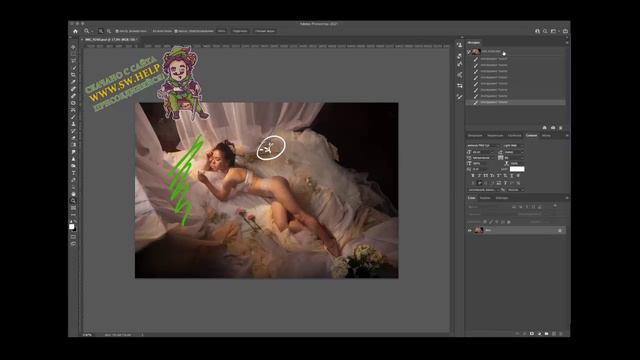Click the text color swatch in Character panel
Image resolution: width=640 pixels, height=360 pixels.
click(x=517, y=169)
